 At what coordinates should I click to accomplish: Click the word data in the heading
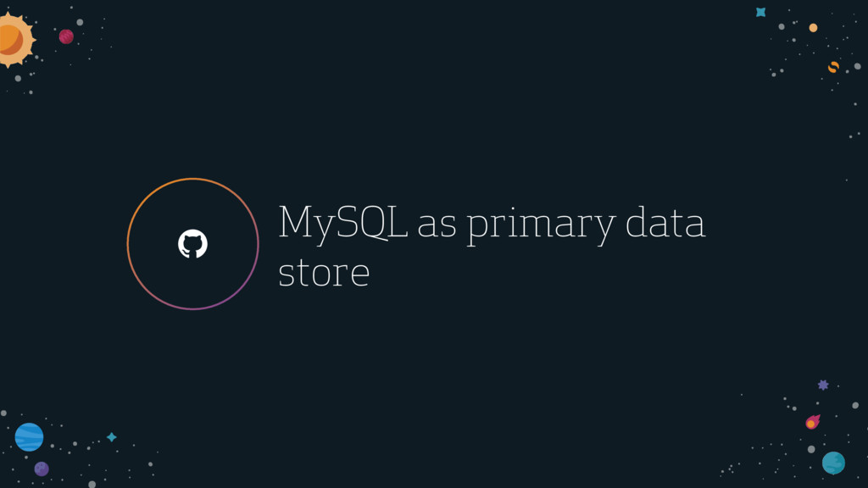665,223
